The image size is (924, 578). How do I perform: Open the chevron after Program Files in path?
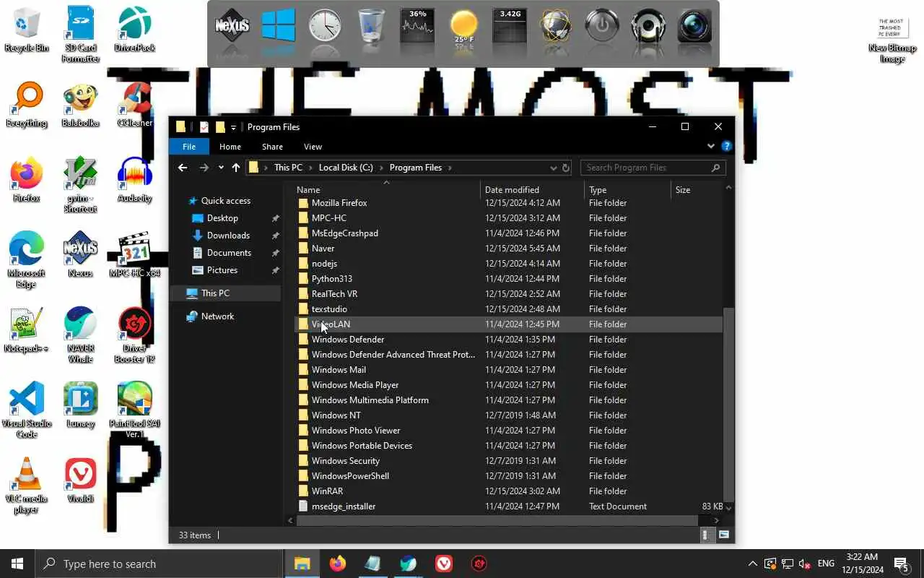pos(450,168)
